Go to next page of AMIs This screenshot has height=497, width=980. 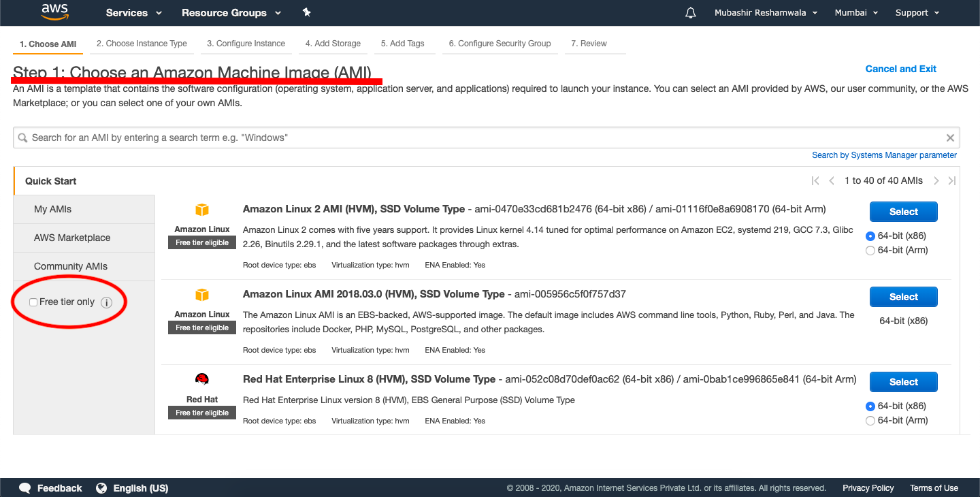pos(936,180)
